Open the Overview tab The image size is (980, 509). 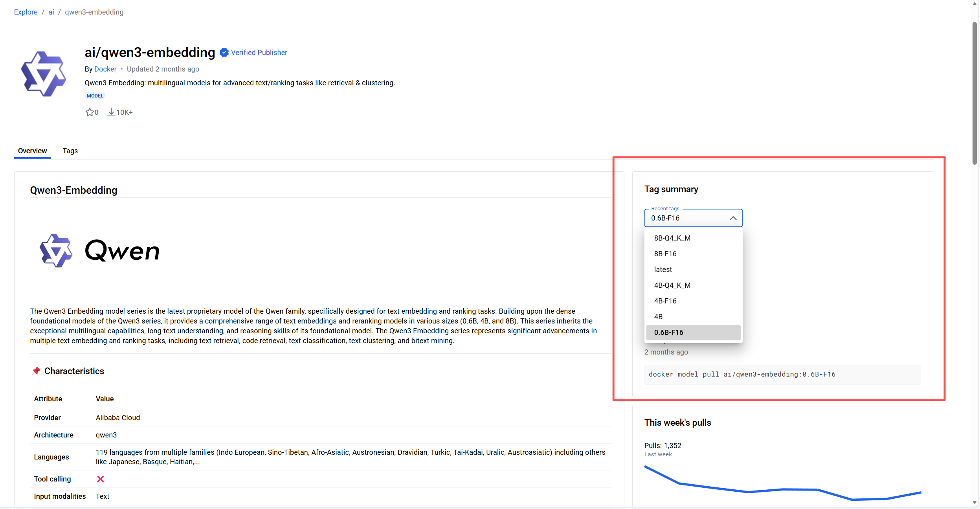(x=32, y=151)
